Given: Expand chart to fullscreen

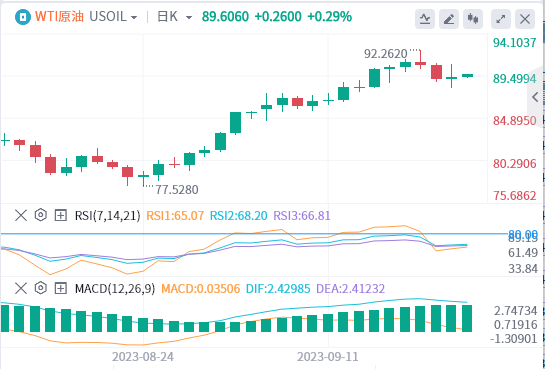Looking at the screenshot, I should 501,19.
